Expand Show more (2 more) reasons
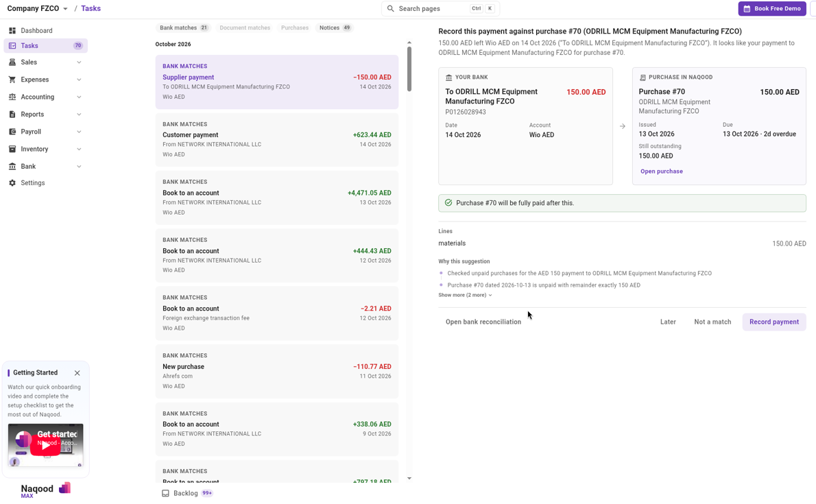The image size is (816, 504). (465, 296)
